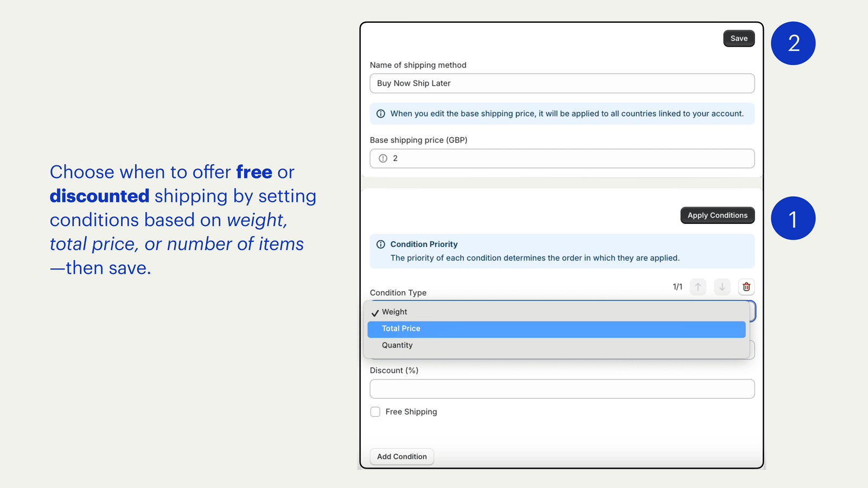Screen dimensions: 868x488
Task: Click the blue circle numbered 2
Action: (x=793, y=43)
